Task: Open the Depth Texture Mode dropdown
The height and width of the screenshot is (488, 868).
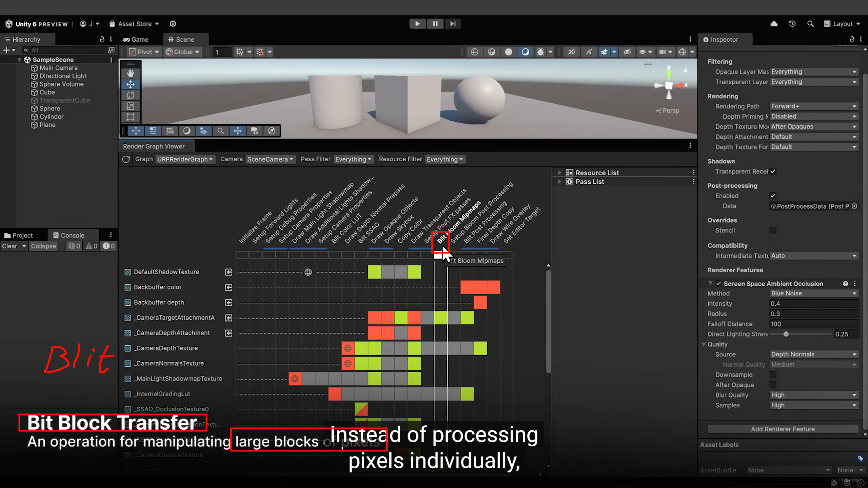Action: point(814,127)
